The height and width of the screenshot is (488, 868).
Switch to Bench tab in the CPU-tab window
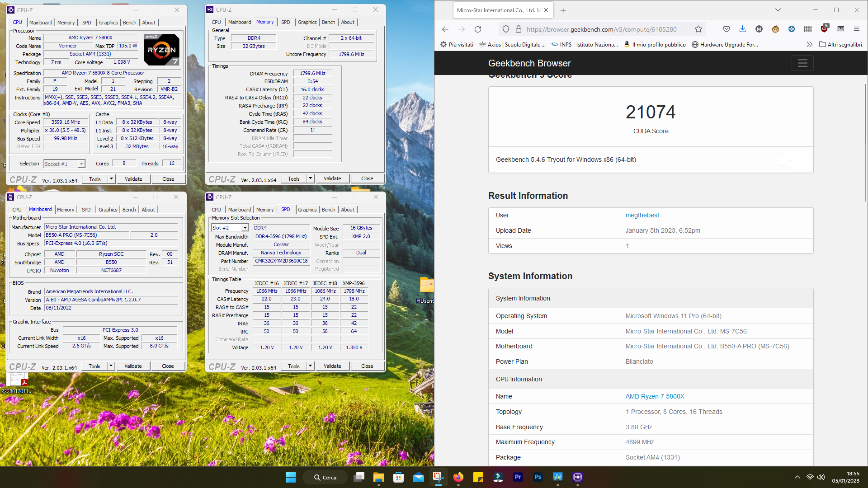pos(130,23)
